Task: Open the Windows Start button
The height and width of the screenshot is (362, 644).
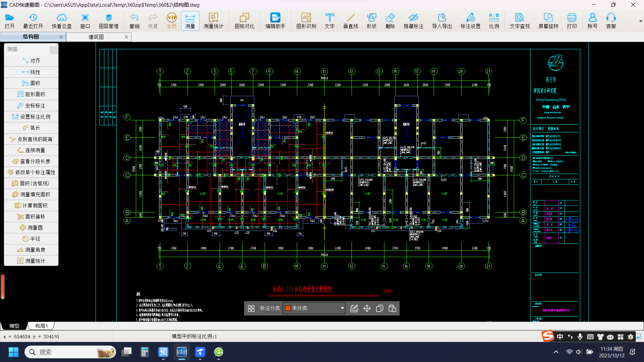Action: (13, 352)
